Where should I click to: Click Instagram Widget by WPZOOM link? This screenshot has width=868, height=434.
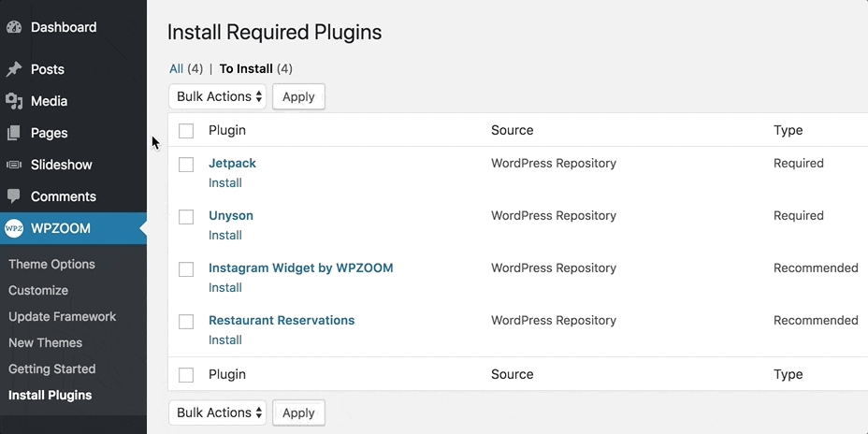click(x=300, y=268)
